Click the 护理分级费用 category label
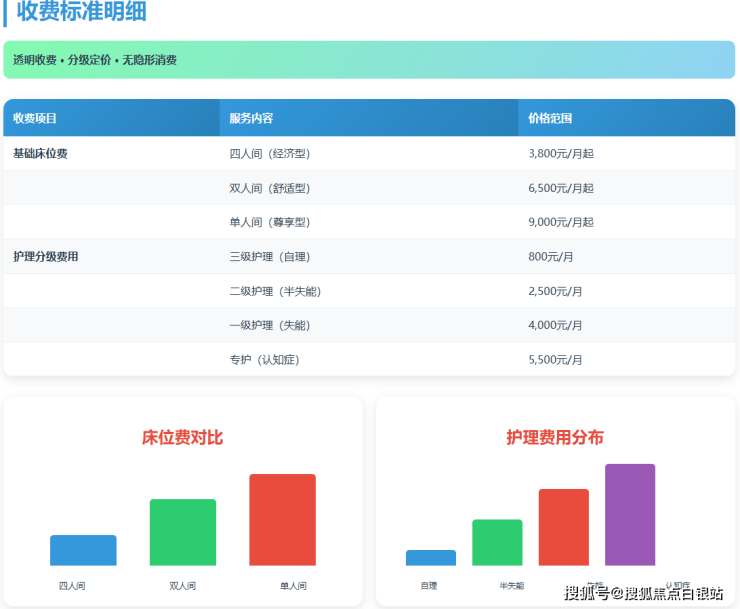Viewport: 740px width, 609px height. point(45,257)
